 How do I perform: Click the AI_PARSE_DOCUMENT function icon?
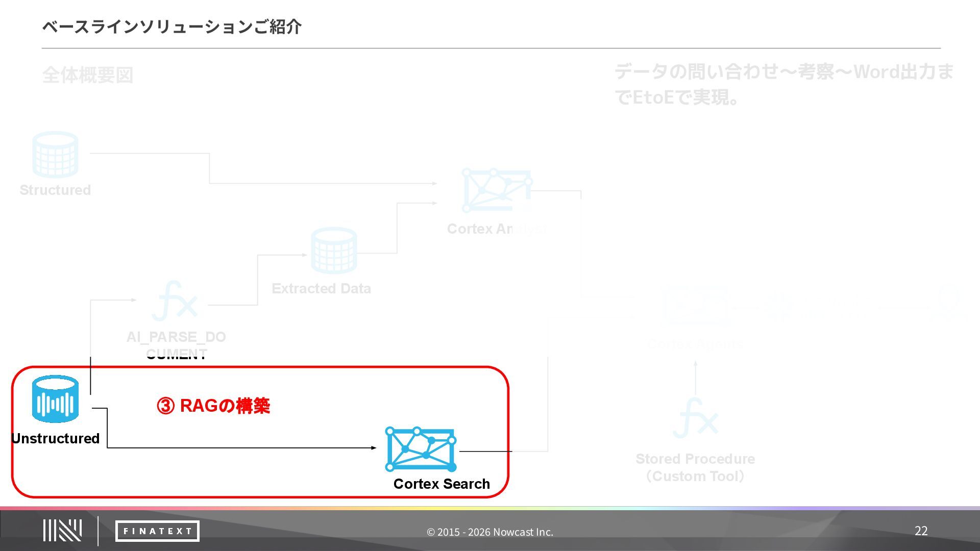coord(175,301)
